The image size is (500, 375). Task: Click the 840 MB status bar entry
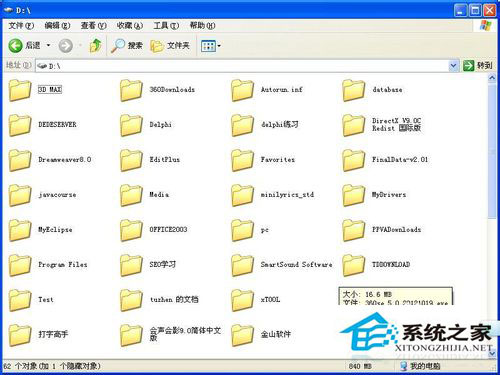[360, 366]
